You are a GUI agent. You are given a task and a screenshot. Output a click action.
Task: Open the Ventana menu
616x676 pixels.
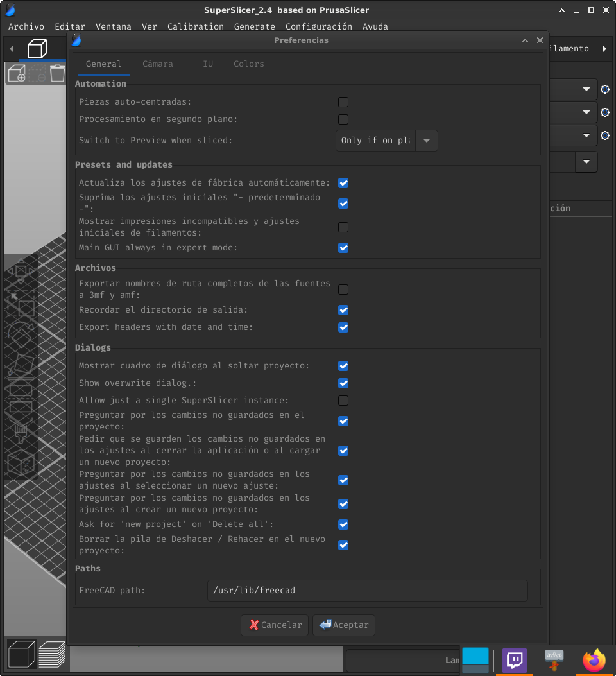[114, 27]
